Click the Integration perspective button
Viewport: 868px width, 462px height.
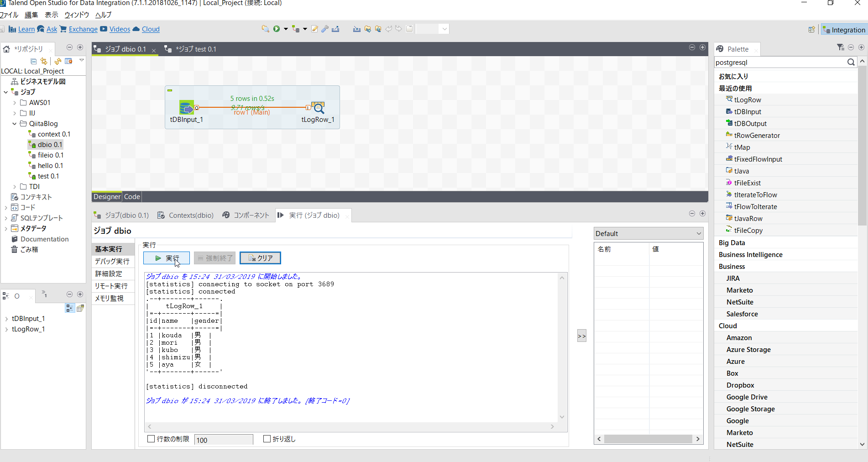[x=845, y=30]
